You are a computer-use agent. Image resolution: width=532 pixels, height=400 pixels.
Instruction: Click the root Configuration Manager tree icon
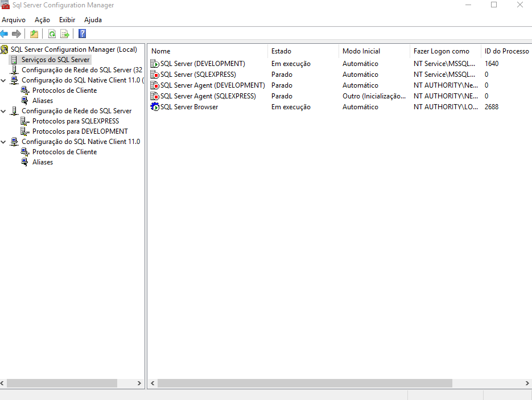point(5,50)
